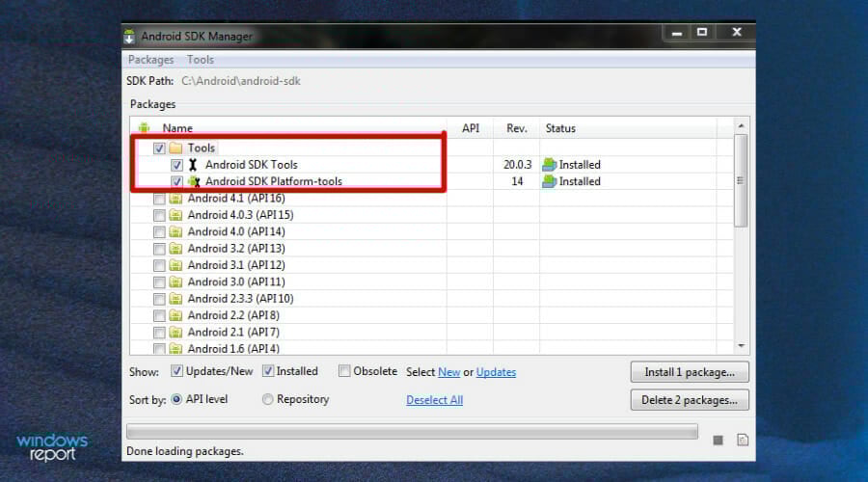Click the Install 1 package button
This screenshot has height=482, width=868.
pos(690,372)
